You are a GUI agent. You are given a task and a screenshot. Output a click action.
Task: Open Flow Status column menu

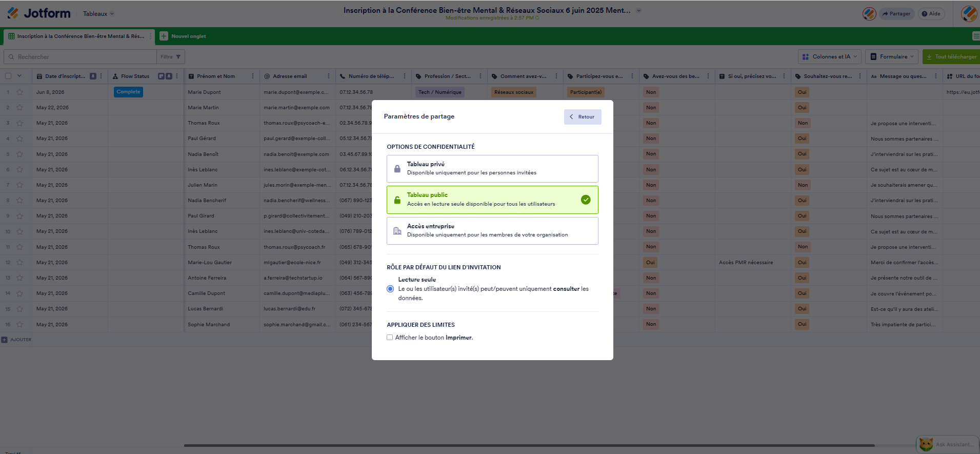(x=177, y=76)
